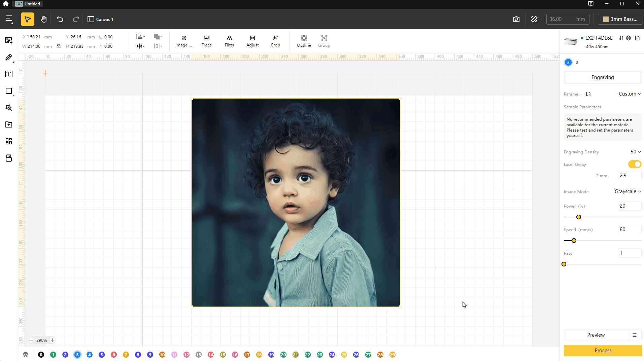
Task: Open preview options menu icon
Action: click(635, 335)
